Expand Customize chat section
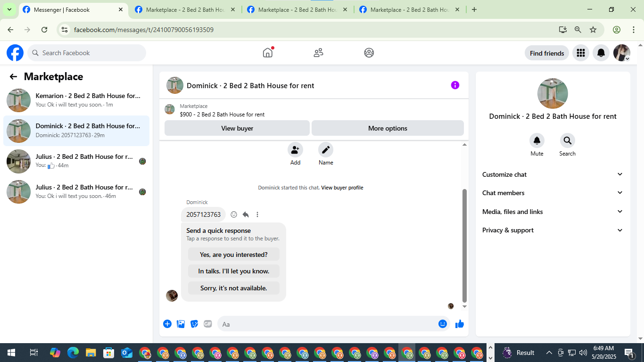The height and width of the screenshot is (362, 644). pos(553,174)
